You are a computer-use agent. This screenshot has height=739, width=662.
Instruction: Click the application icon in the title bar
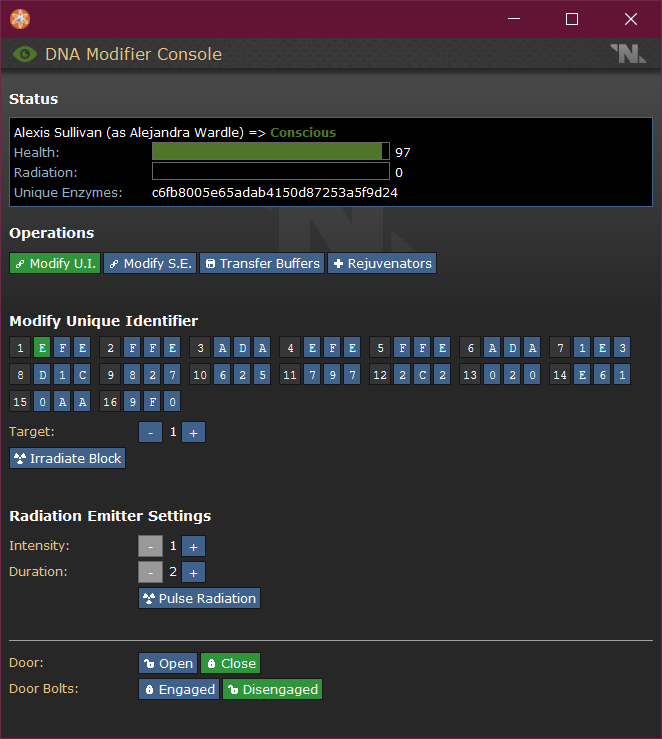20,19
